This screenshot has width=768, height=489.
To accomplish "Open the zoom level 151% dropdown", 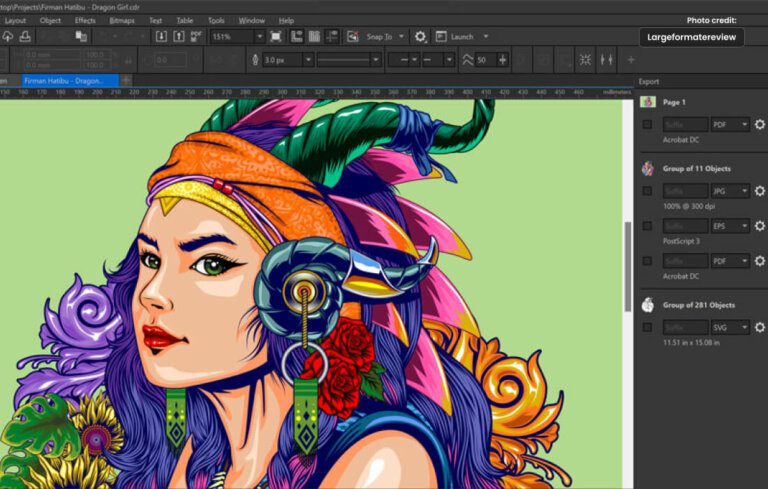I will point(260,36).
